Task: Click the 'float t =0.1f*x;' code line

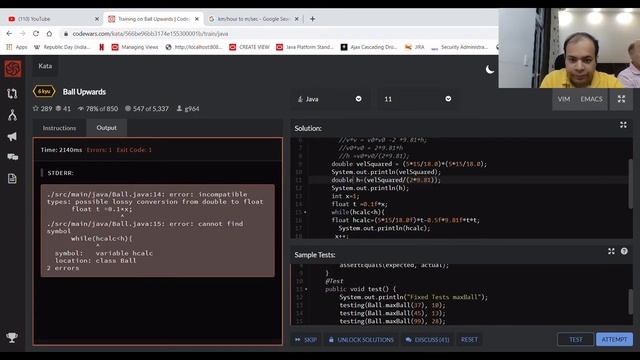Action: point(360,204)
